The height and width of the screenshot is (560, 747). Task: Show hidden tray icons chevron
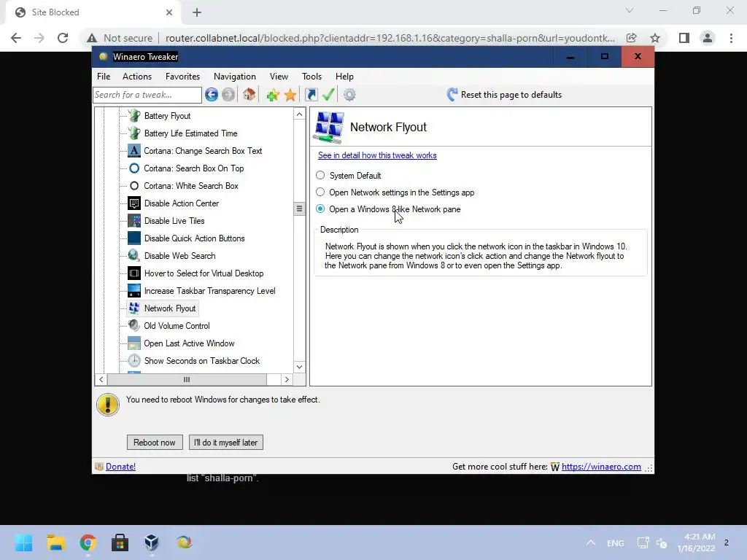tap(591, 542)
